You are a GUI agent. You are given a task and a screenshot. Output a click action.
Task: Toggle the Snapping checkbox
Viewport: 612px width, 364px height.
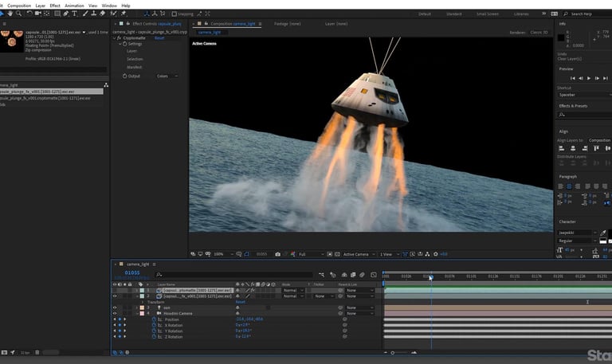(x=175, y=14)
